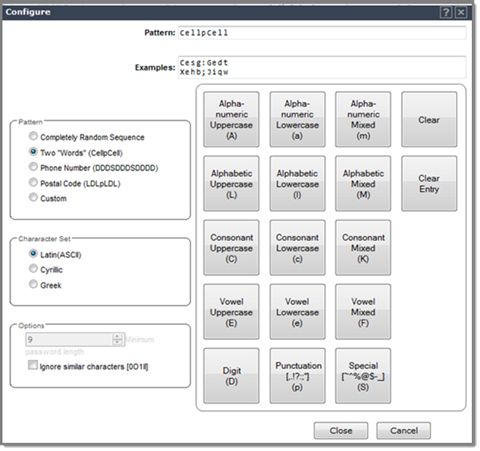The height and width of the screenshot is (451, 480).
Task: Select Two "Words" (CellpCell) pattern
Action: pos(33,152)
